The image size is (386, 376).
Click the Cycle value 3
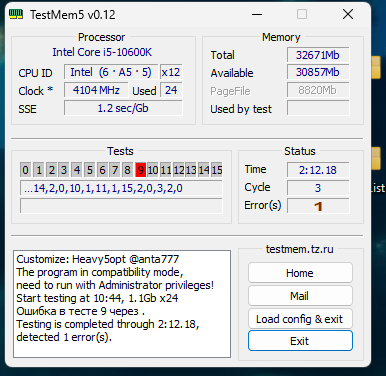coord(318,188)
